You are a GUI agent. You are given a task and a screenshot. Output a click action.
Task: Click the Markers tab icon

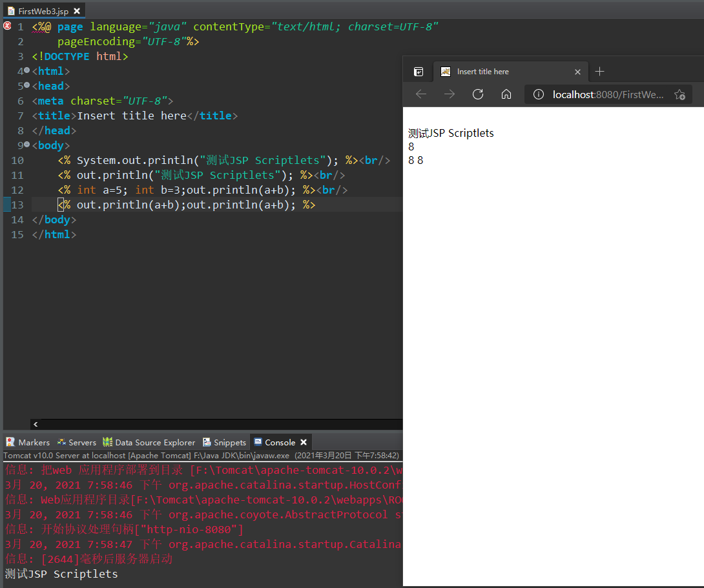pyautogui.click(x=10, y=441)
